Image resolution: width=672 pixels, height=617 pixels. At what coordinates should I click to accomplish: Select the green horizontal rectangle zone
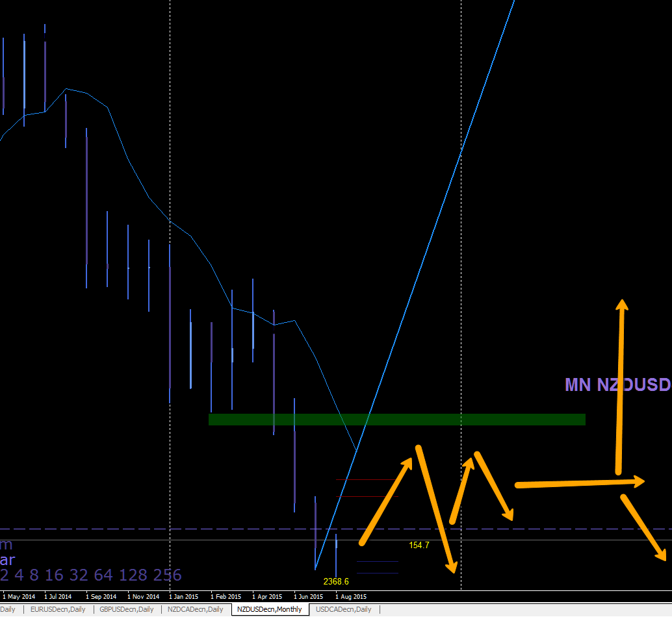pyautogui.click(x=397, y=420)
